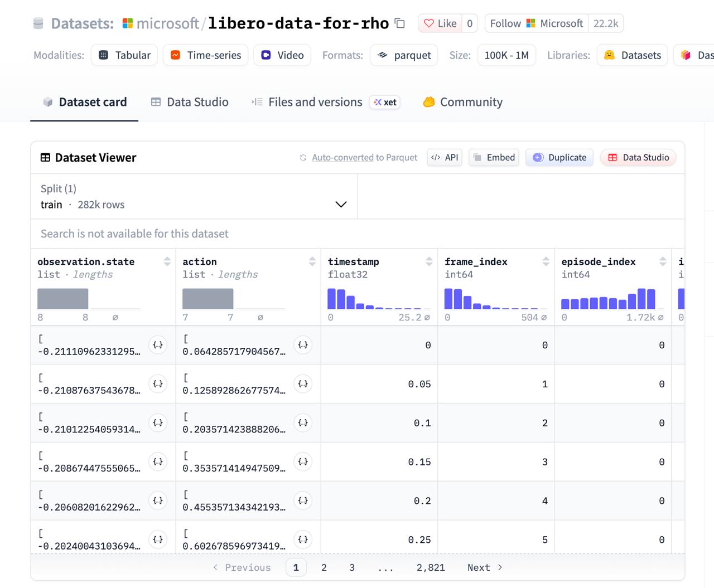The height and width of the screenshot is (588, 714).
Task: Go to page 3 of results
Action: coord(352,567)
